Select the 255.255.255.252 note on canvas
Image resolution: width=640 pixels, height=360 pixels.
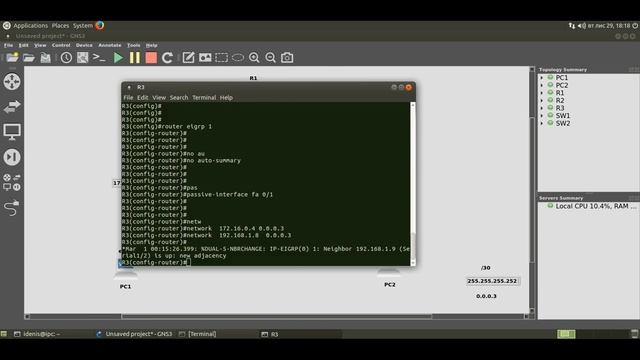(492, 281)
